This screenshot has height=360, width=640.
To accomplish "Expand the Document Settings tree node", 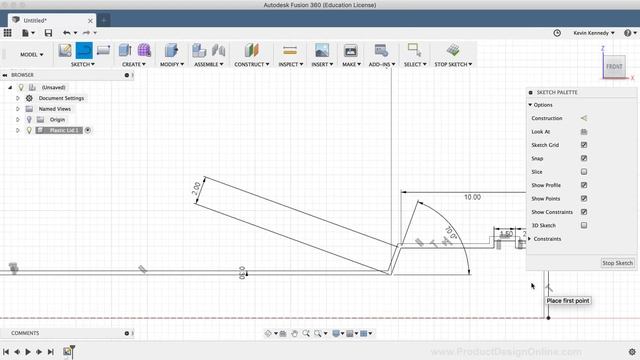I will 18,98.
